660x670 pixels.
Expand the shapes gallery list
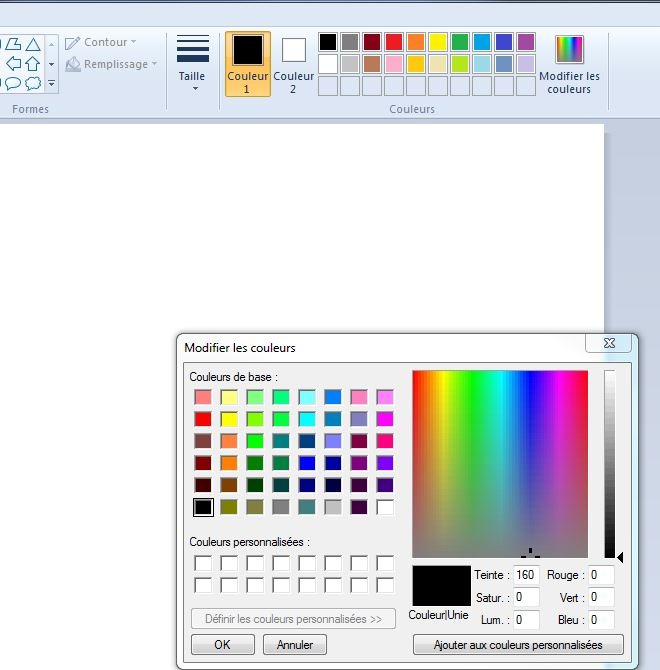click(51, 83)
